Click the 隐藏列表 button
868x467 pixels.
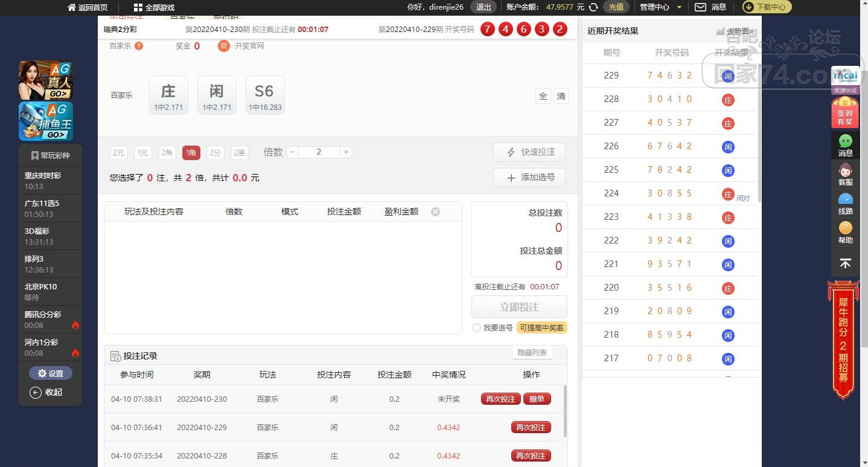532,353
